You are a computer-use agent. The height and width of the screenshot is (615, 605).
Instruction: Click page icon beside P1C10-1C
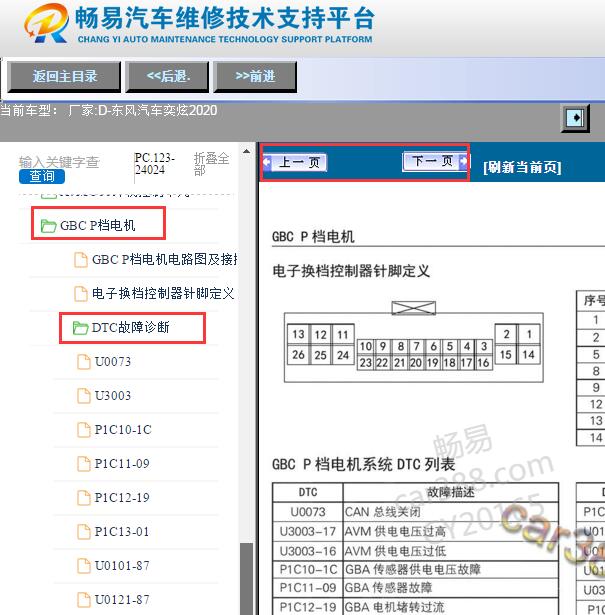point(84,430)
